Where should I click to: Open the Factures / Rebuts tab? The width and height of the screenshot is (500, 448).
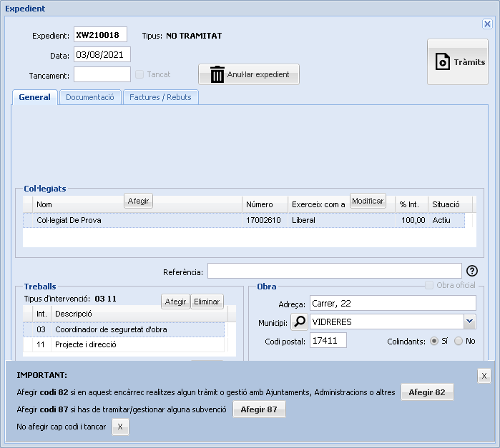(160, 97)
